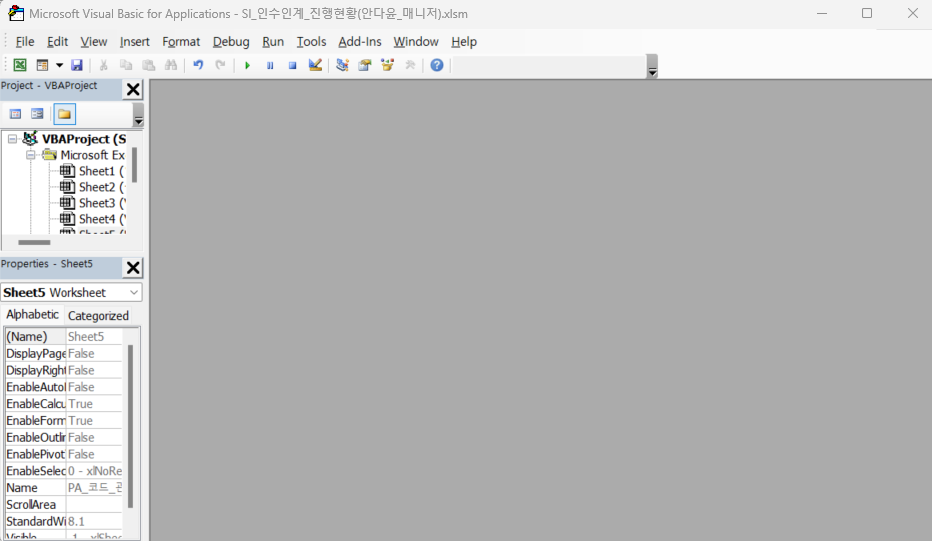932x541 pixels.
Task: Click DisplayPageBreaks False value
Action: coord(94,353)
